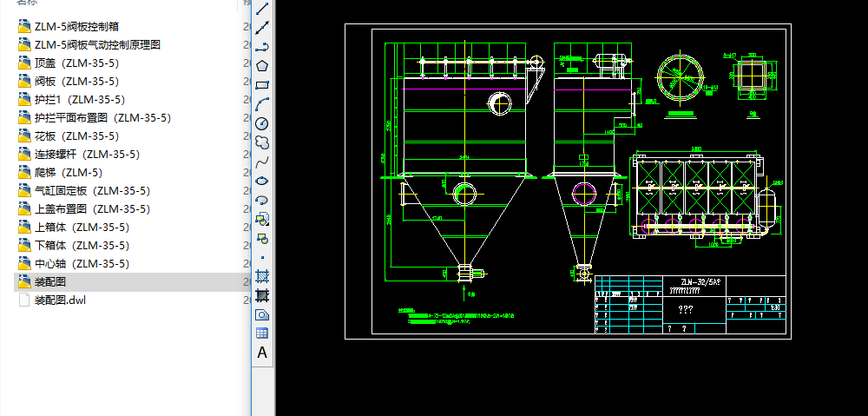
Task: Open the Table tool
Action: coord(262,333)
